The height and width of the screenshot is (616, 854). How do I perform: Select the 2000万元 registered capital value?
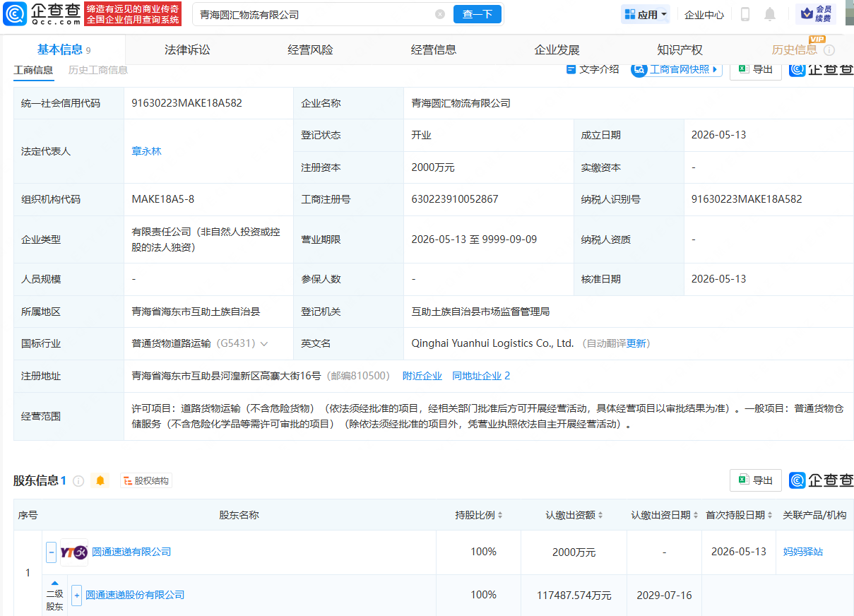433,167
